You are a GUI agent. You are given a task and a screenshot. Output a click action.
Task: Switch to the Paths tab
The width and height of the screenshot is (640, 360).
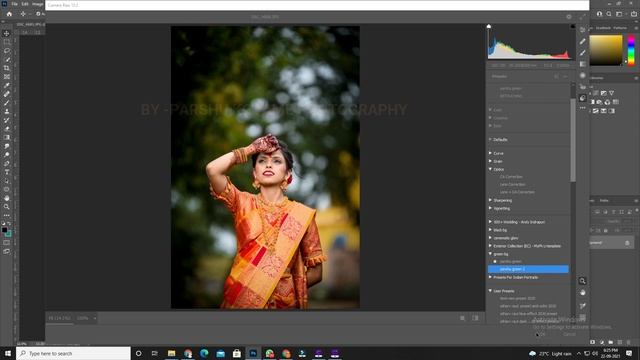[604, 201]
